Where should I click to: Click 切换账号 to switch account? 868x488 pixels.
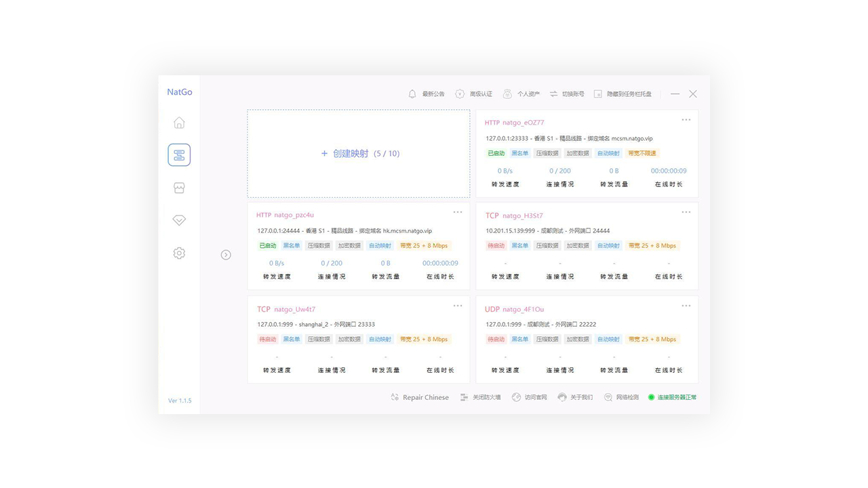click(x=566, y=94)
